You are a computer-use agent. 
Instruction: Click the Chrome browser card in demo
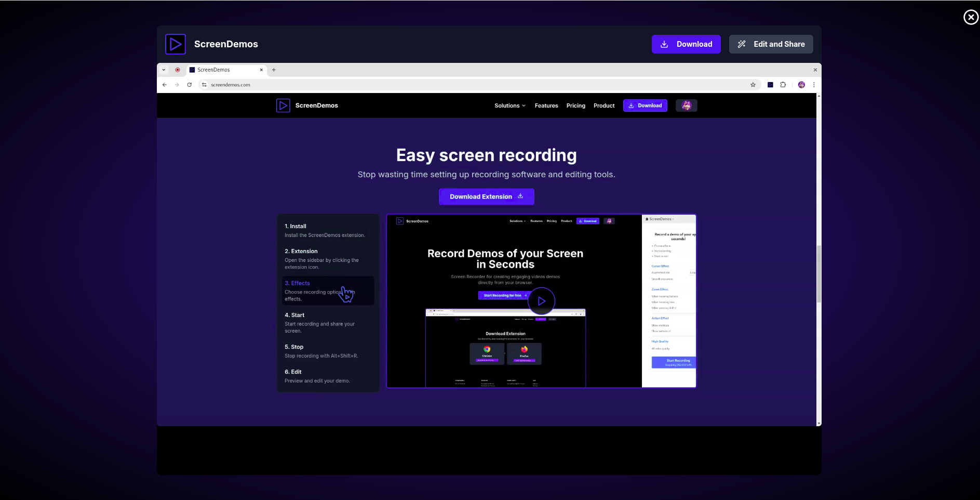(x=487, y=353)
